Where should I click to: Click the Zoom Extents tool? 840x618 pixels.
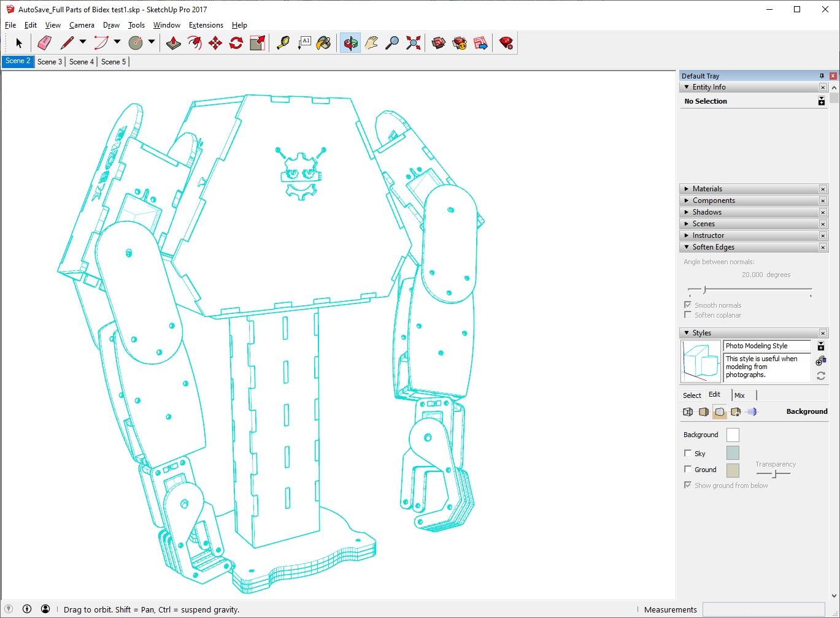point(413,43)
